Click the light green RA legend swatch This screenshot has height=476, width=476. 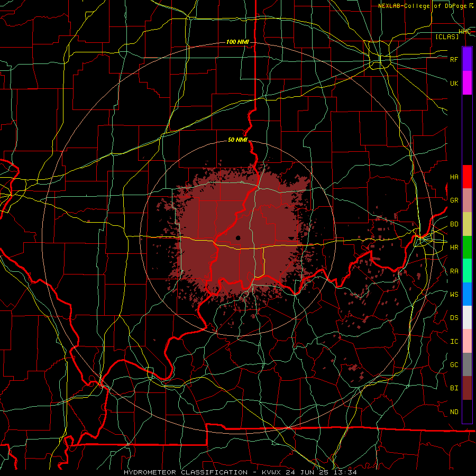click(x=467, y=271)
